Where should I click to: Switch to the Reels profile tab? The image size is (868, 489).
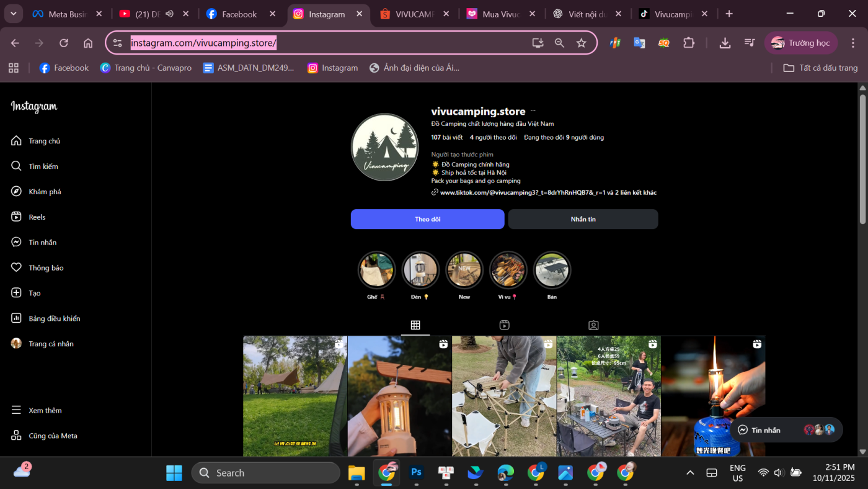(505, 325)
